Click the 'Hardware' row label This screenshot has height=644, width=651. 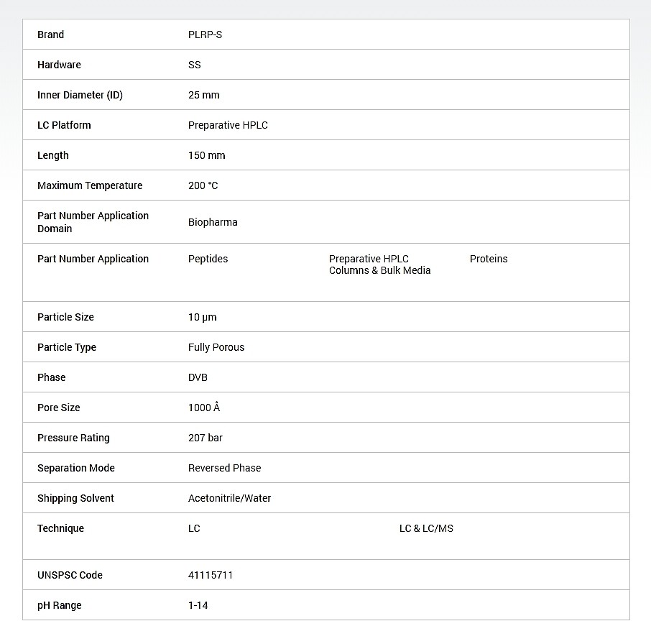click(59, 65)
